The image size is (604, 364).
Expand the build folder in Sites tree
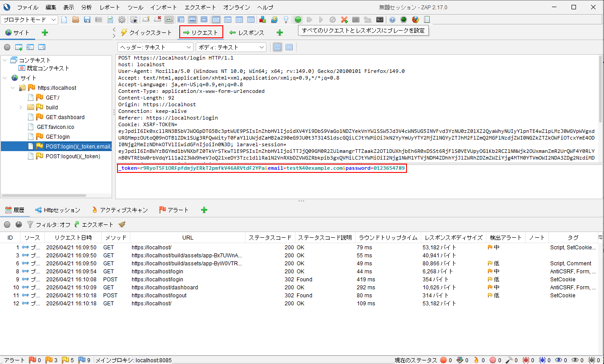(21, 107)
